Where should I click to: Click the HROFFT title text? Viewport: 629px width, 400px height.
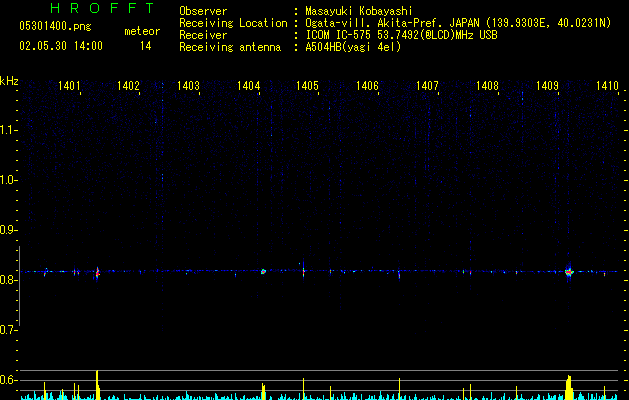pos(103,8)
